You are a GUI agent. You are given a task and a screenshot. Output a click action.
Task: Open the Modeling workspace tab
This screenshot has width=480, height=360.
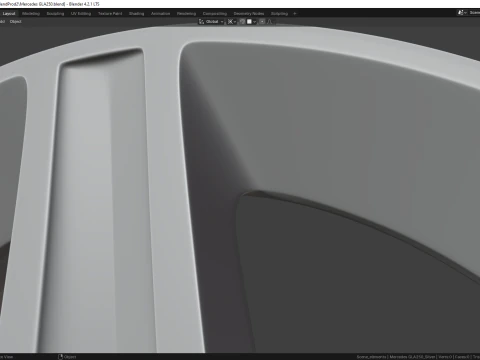(x=31, y=14)
